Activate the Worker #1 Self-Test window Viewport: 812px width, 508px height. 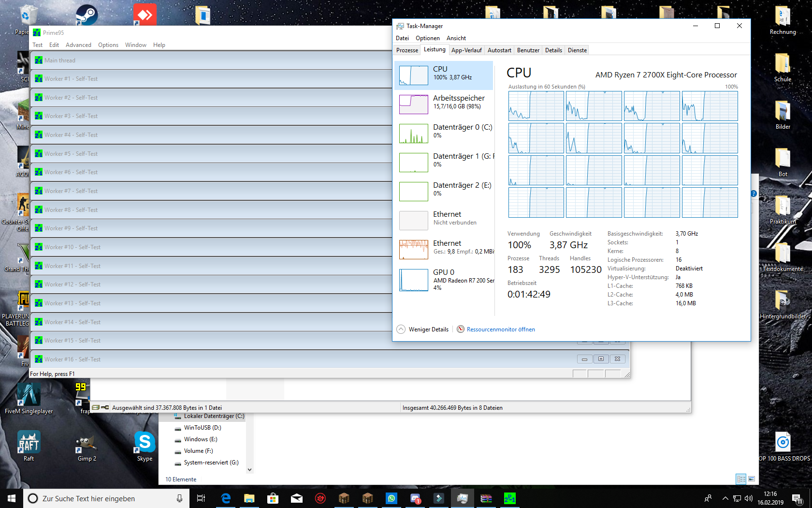coord(211,79)
